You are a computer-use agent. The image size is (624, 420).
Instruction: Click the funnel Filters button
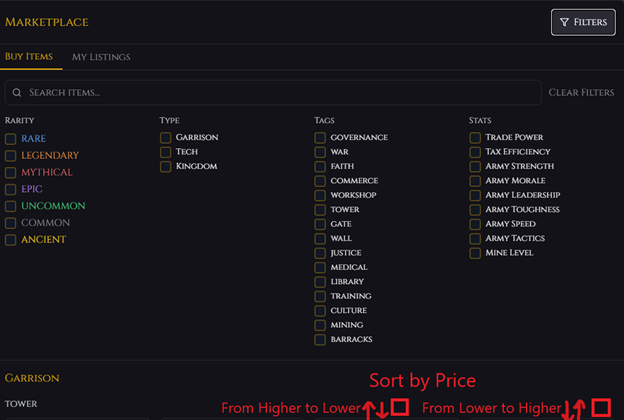pos(583,22)
